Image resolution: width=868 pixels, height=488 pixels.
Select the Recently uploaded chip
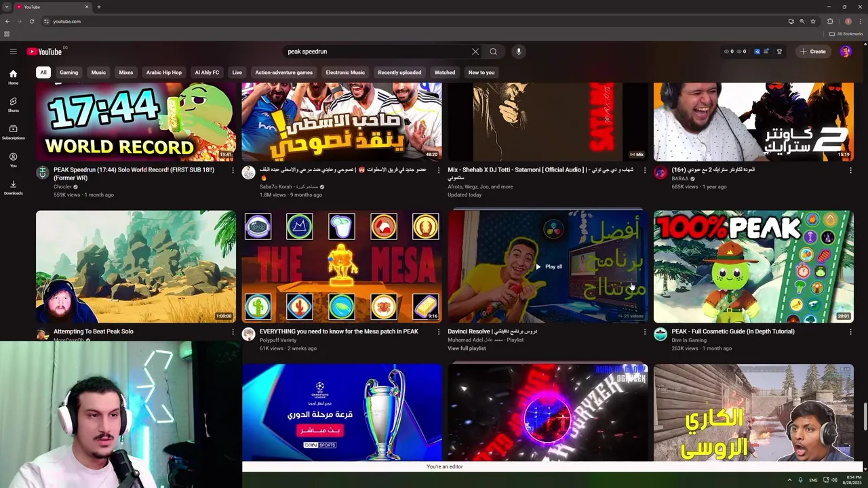399,73
